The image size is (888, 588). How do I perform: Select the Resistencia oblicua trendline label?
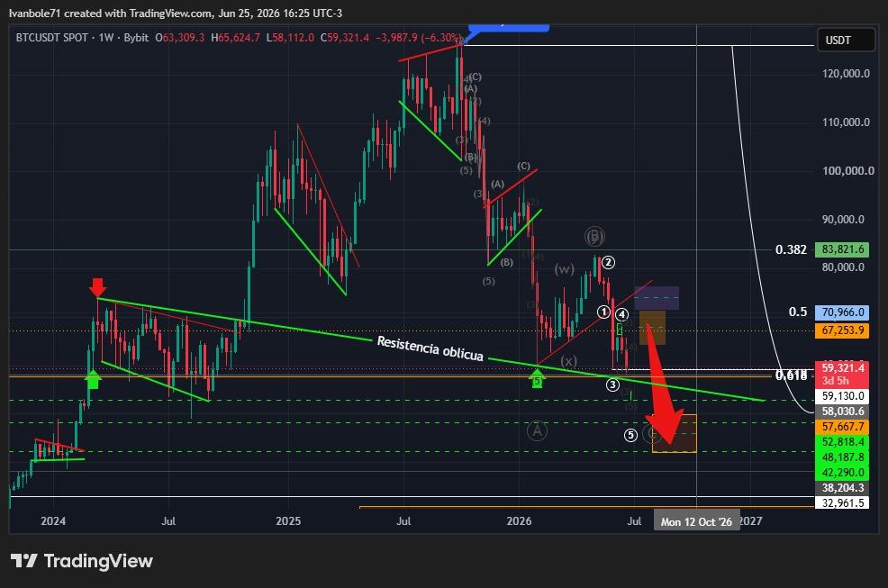430,348
